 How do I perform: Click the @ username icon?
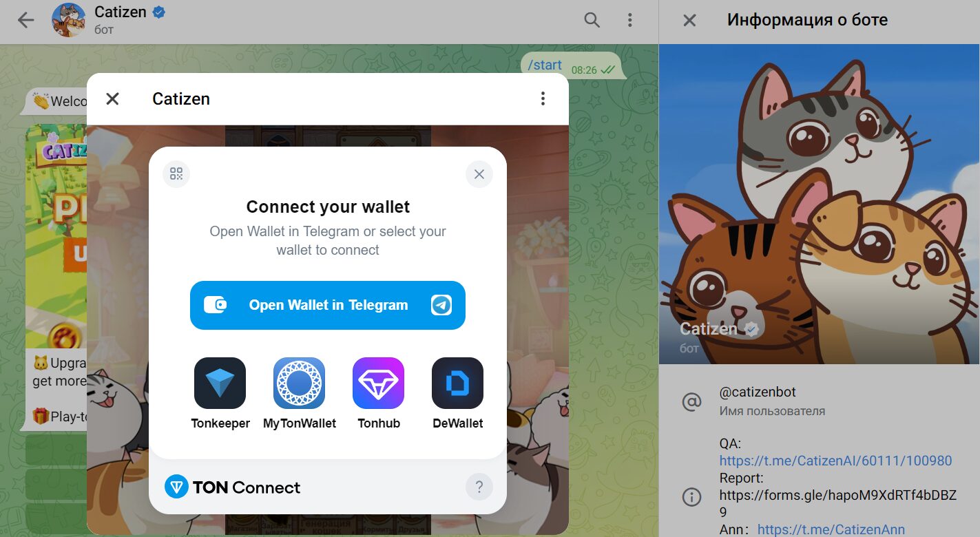pos(691,401)
